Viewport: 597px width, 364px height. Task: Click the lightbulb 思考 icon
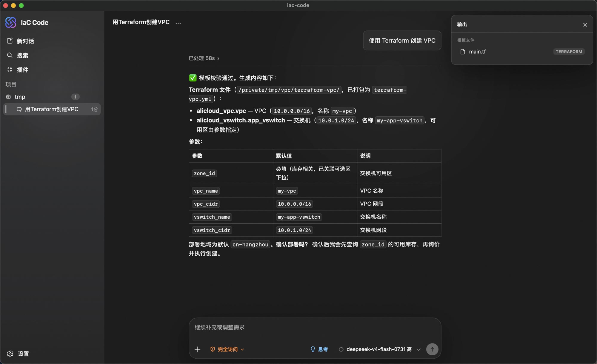[313, 349]
